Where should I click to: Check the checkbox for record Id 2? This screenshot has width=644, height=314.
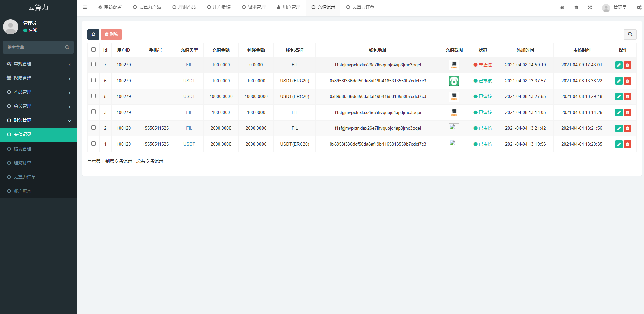click(93, 128)
